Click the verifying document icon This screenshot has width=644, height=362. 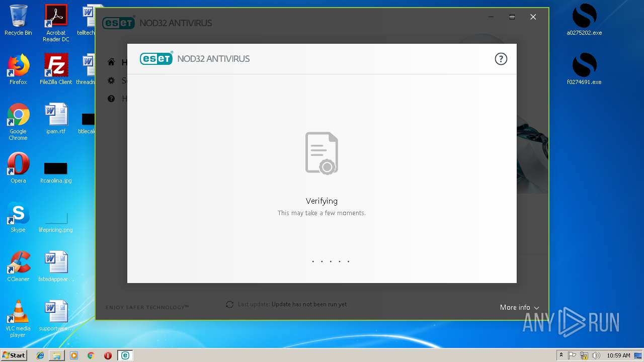click(322, 153)
